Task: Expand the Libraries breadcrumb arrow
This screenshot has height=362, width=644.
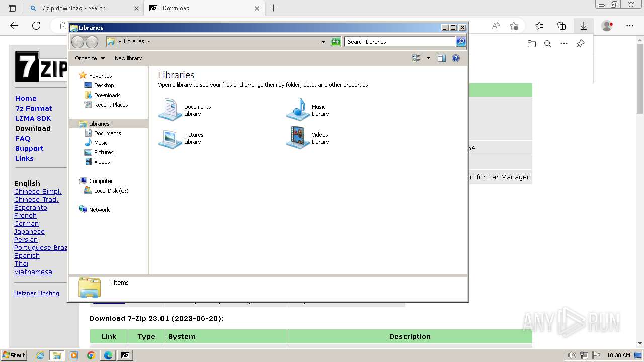Action: 148,42
